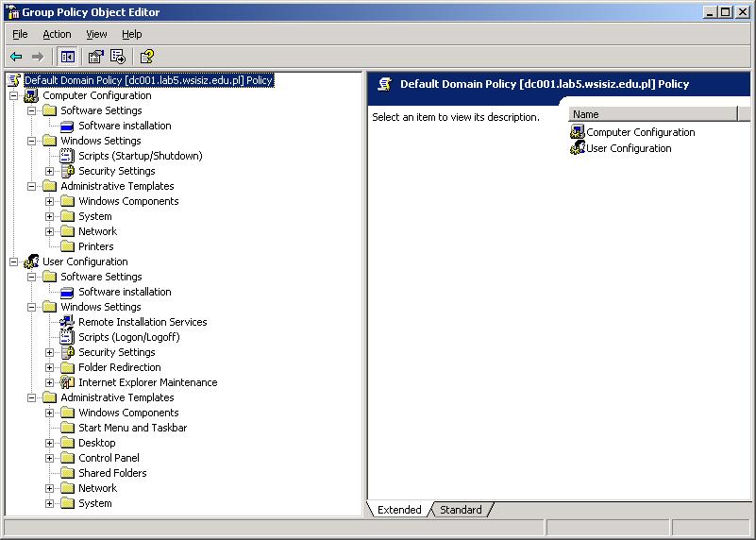Image resolution: width=756 pixels, height=540 pixels.
Task: Collapse Windows Settings under Computer Configuration
Action: pos(32,141)
